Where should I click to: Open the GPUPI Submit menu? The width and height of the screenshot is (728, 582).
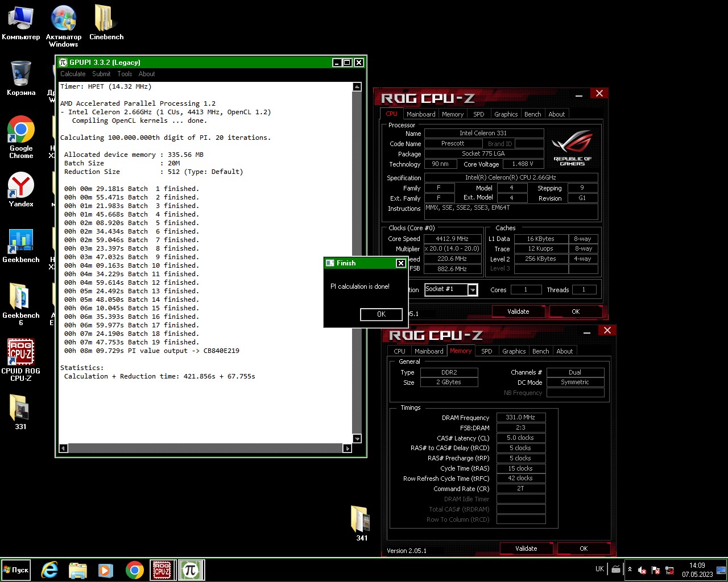[101, 74]
